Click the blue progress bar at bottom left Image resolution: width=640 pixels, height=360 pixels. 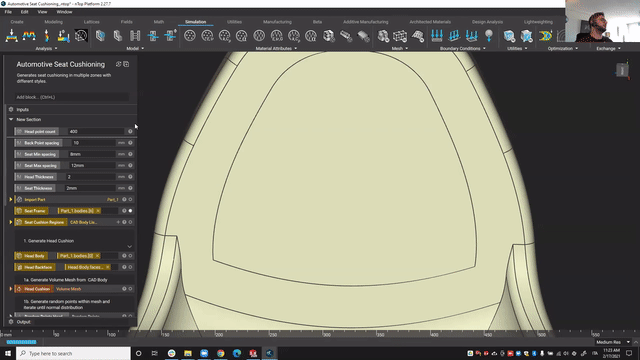21,342
